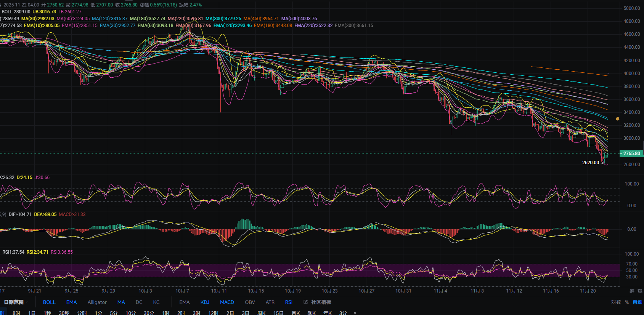Screen dimensions: 644x315
Task: Enable the OBV sub-indicator
Action: [x=250, y=302]
